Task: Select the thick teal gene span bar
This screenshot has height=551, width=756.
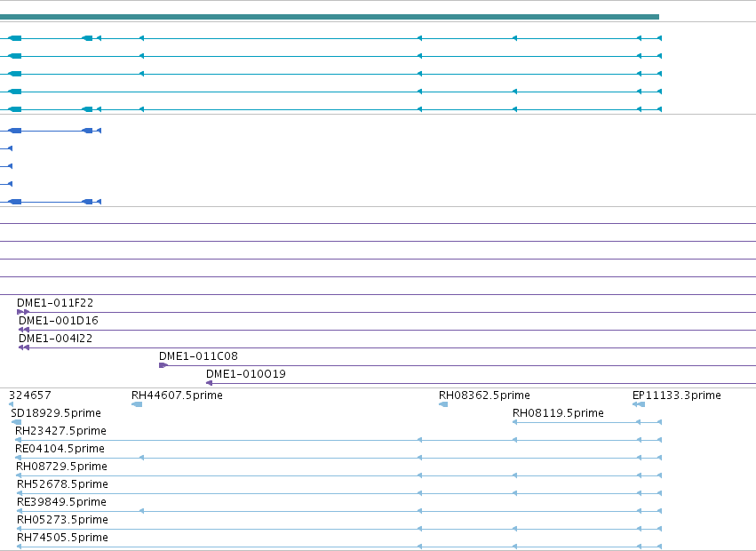Action: tap(330, 17)
